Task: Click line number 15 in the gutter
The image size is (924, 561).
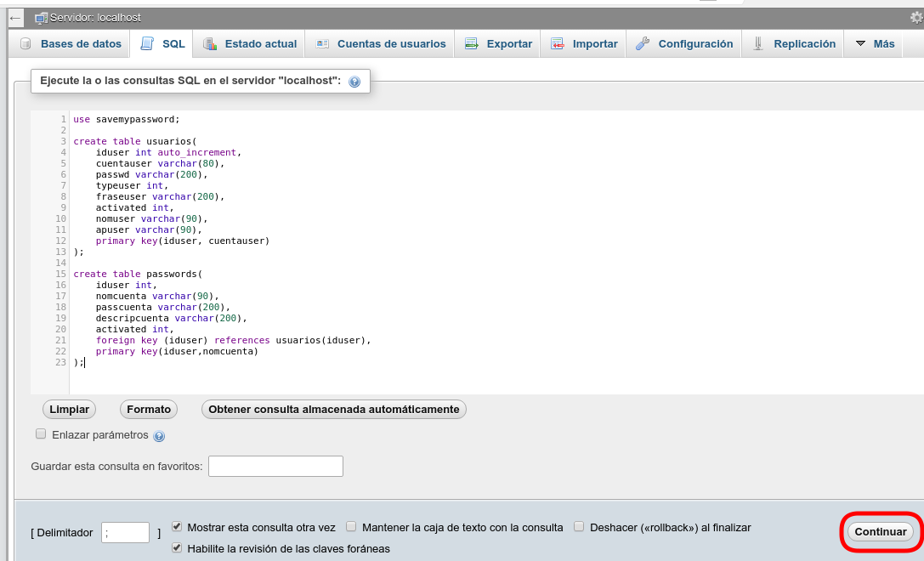Action: tap(60, 274)
